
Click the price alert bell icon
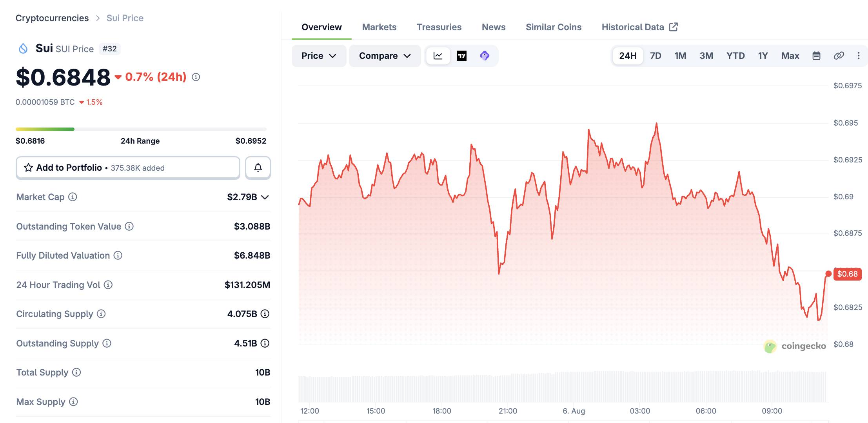pos(258,168)
